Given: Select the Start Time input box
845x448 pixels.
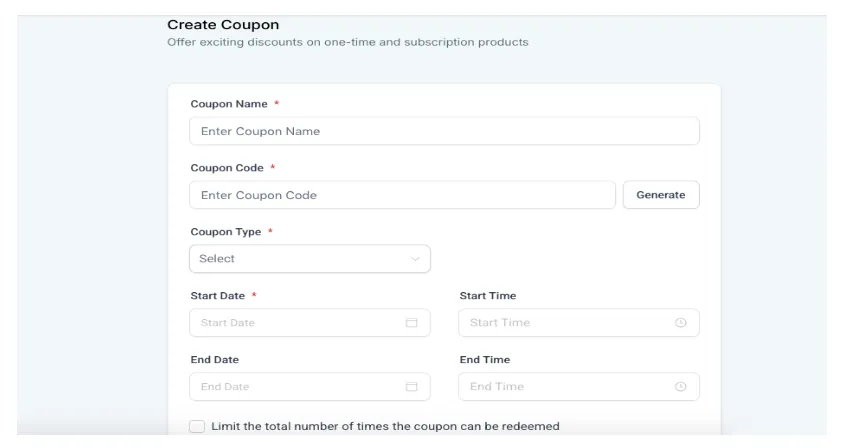Looking at the screenshot, I should click(579, 322).
